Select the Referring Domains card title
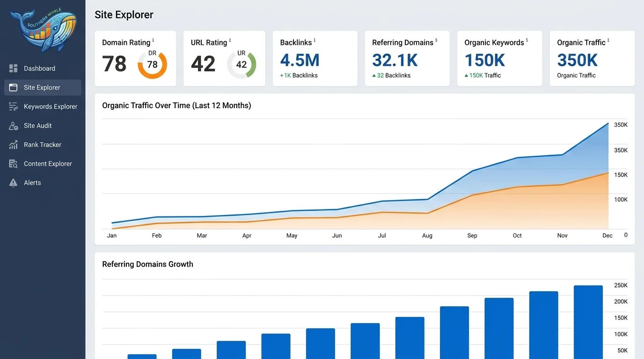The image size is (644, 359). click(402, 43)
